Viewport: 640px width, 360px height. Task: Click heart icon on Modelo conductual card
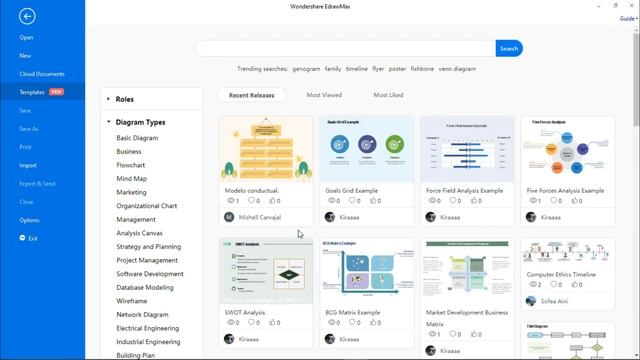[251, 200]
